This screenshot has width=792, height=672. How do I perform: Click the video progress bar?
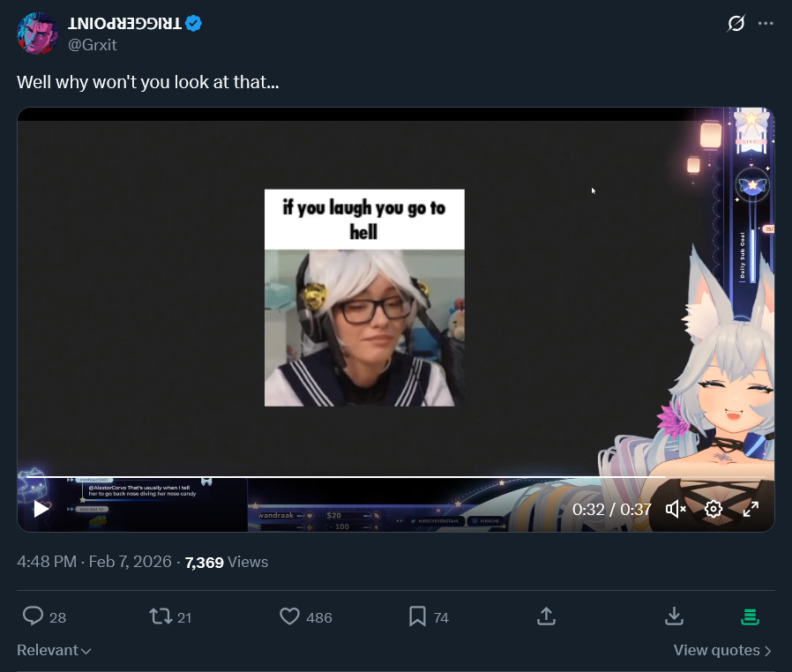pyautogui.click(x=395, y=476)
